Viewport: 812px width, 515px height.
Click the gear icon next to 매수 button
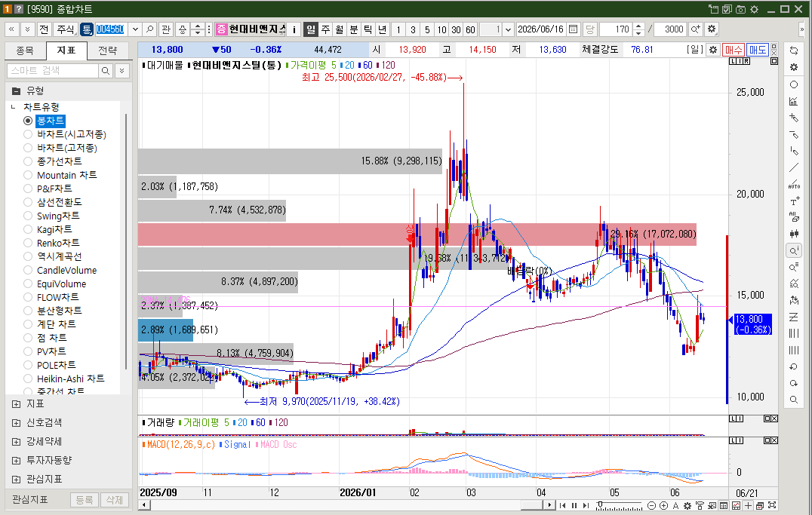point(713,50)
